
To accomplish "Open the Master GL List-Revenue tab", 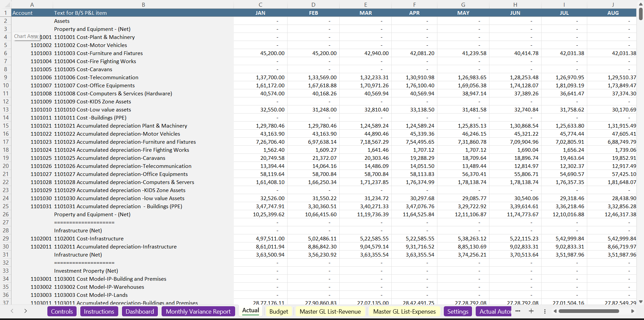I will pos(330,311).
